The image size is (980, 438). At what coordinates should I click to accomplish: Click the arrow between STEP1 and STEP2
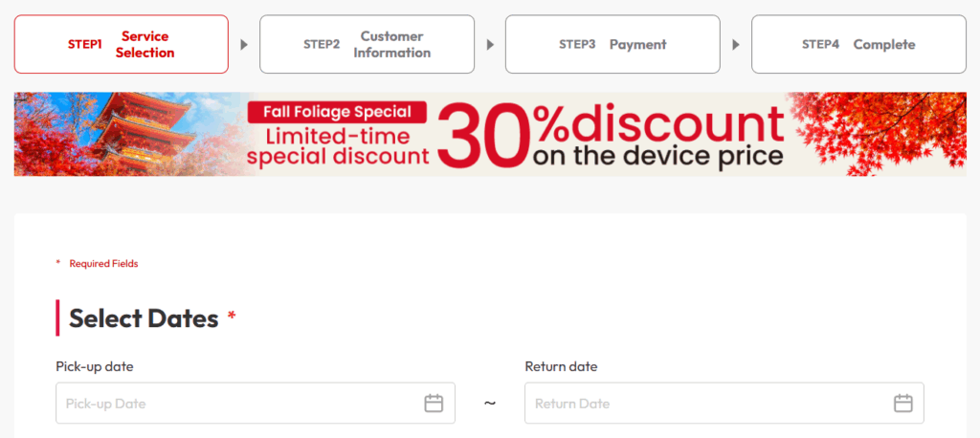pos(244,44)
